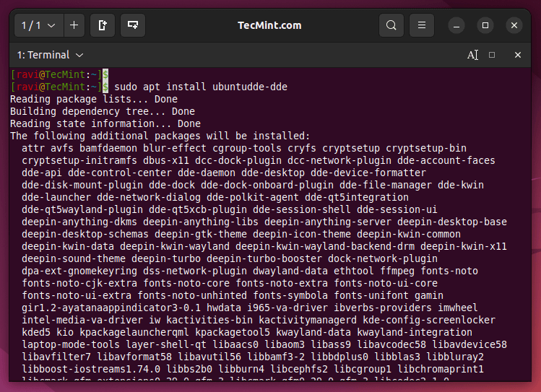The height and width of the screenshot is (392, 541).
Task: Close the terminal pane
Action: point(518,55)
